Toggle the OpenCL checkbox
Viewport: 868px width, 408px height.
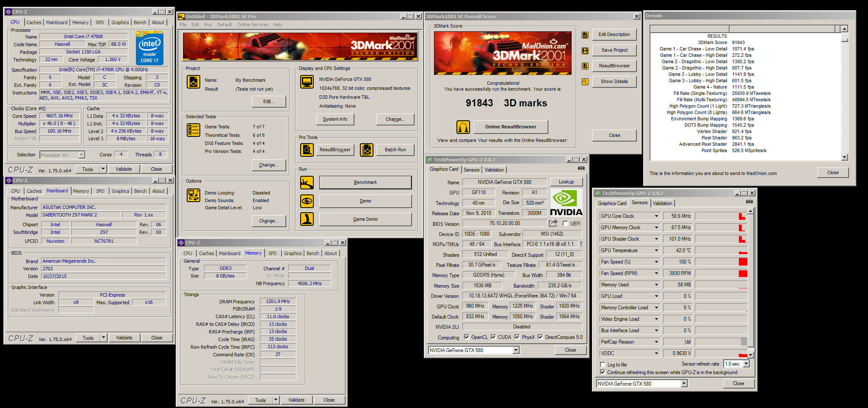coord(467,337)
